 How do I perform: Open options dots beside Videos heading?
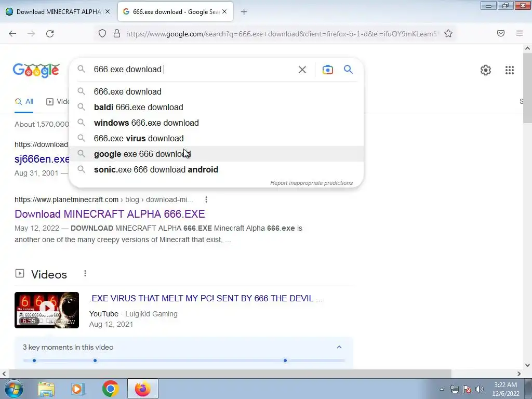pyautogui.click(x=85, y=273)
